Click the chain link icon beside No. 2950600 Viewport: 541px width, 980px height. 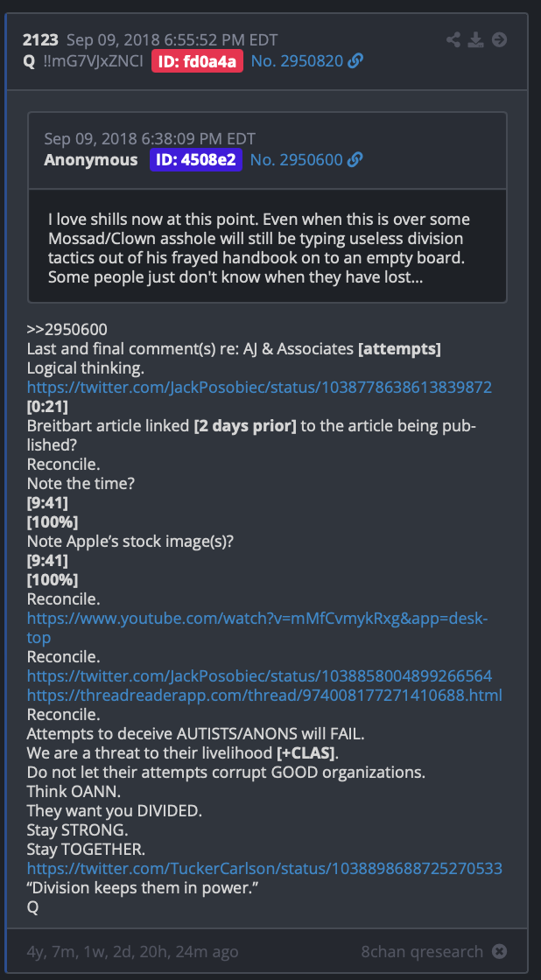click(355, 160)
